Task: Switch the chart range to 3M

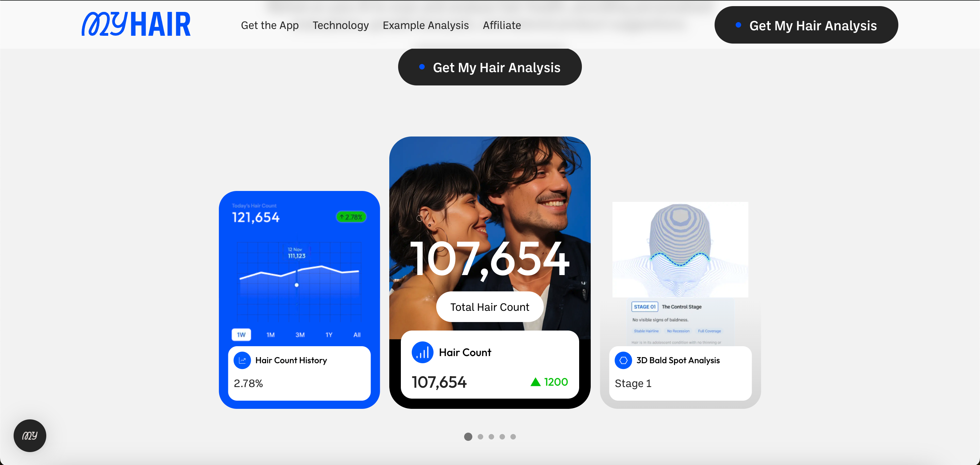Action: [300, 335]
